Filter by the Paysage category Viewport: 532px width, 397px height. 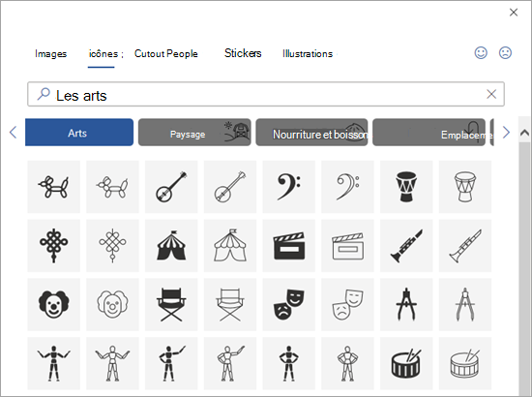pyautogui.click(x=194, y=133)
